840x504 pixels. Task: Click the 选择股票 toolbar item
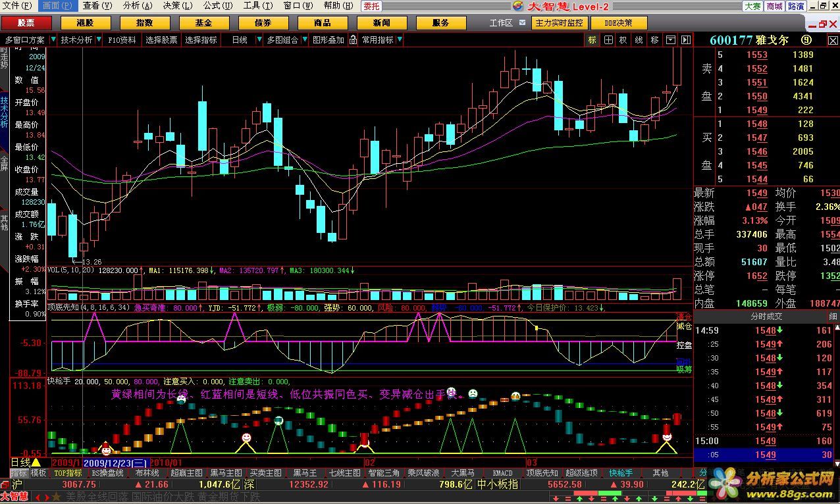tap(161, 40)
